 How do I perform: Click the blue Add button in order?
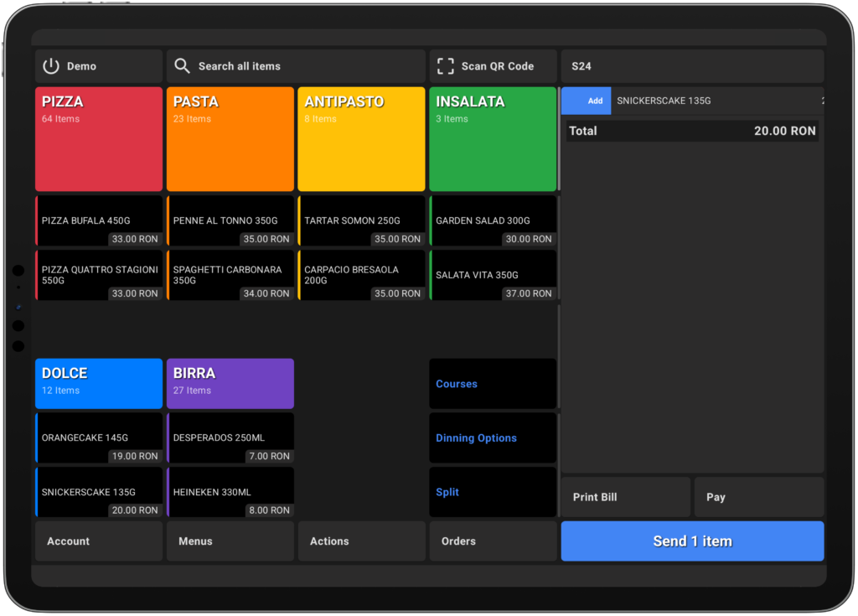tap(586, 101)
